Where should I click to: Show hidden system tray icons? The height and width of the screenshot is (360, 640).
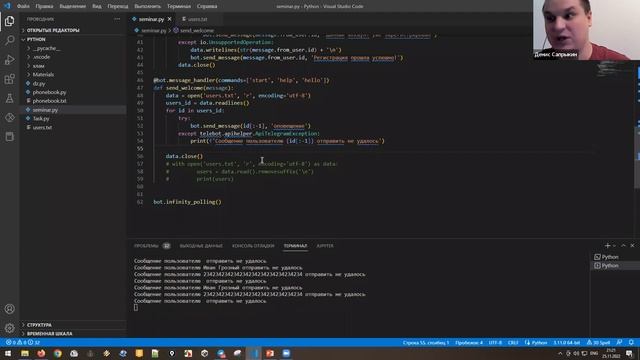tap(560, 353)
